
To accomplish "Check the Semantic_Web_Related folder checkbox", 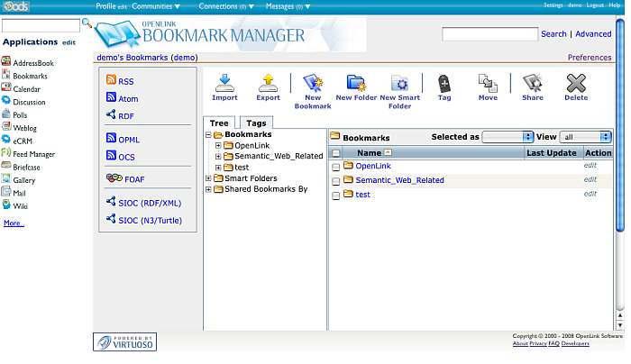I will click(x=336, y=181).
